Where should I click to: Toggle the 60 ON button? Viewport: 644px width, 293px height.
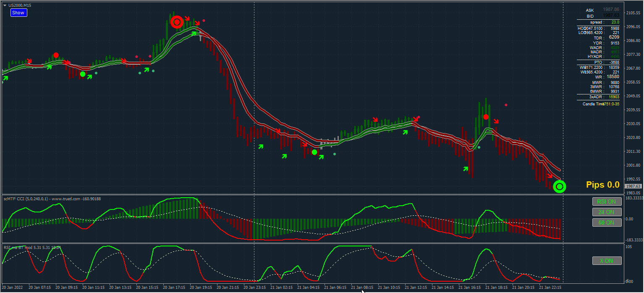point(606,222)
